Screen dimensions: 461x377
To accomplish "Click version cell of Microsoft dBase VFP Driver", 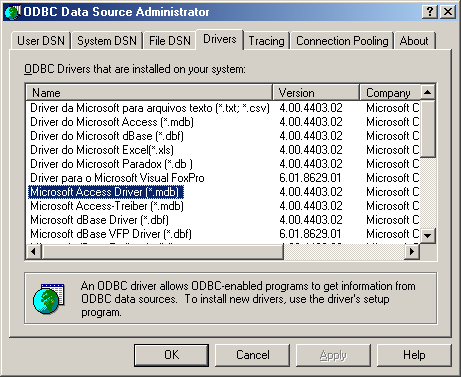I will coord(310,234).
